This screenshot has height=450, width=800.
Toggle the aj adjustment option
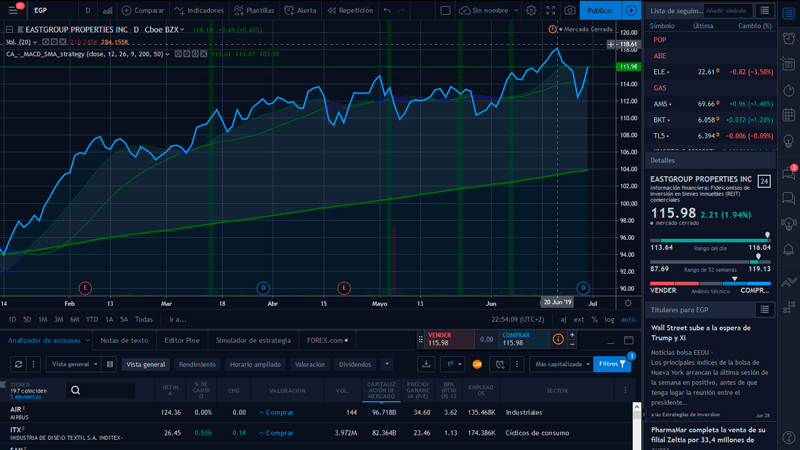point(563,319)
